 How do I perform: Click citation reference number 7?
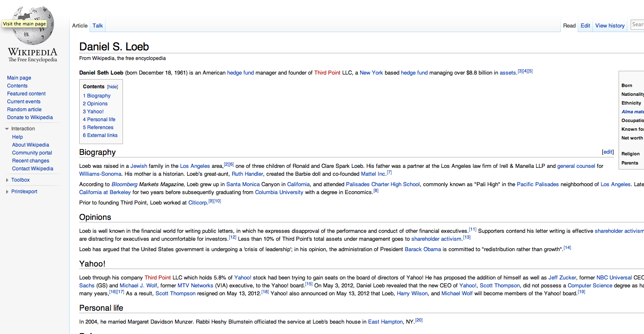point(389,172)
